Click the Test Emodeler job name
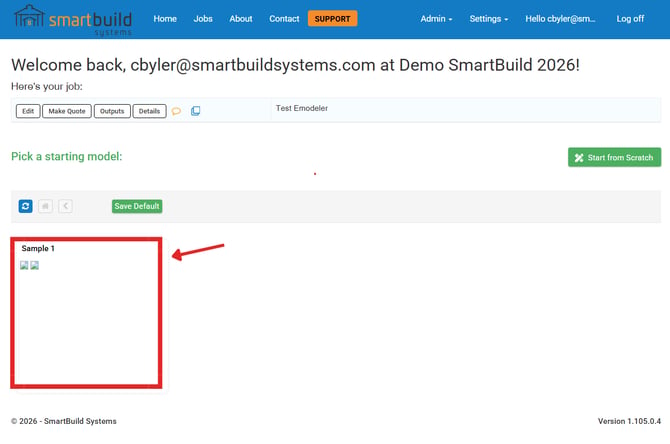 (302, 108)
